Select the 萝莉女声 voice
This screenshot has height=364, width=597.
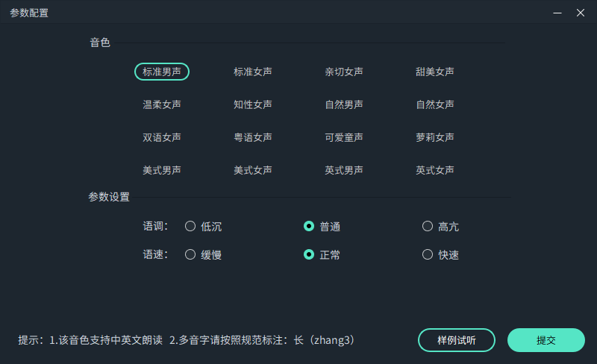pyautogui.click(x=435, y=137)
